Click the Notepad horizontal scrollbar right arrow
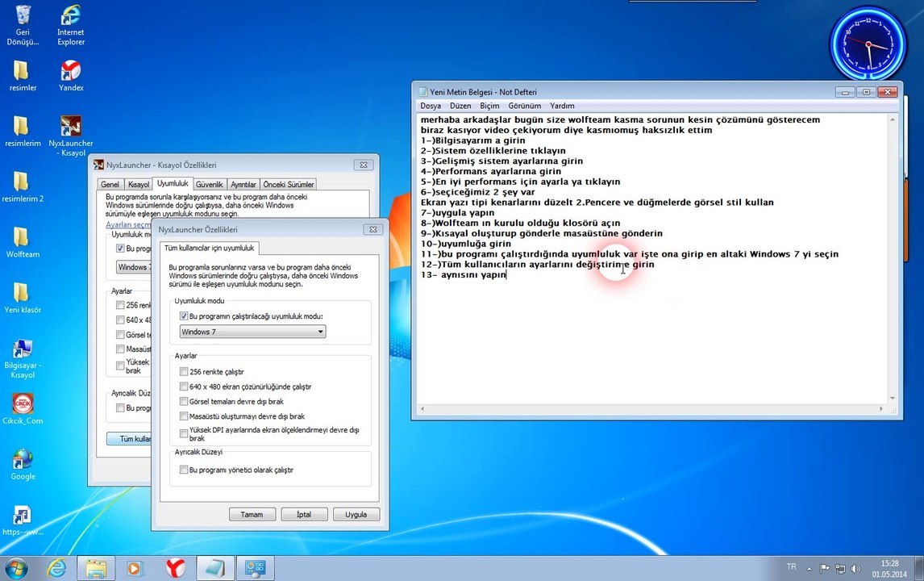The image size is (924, 581). (881, 408)
